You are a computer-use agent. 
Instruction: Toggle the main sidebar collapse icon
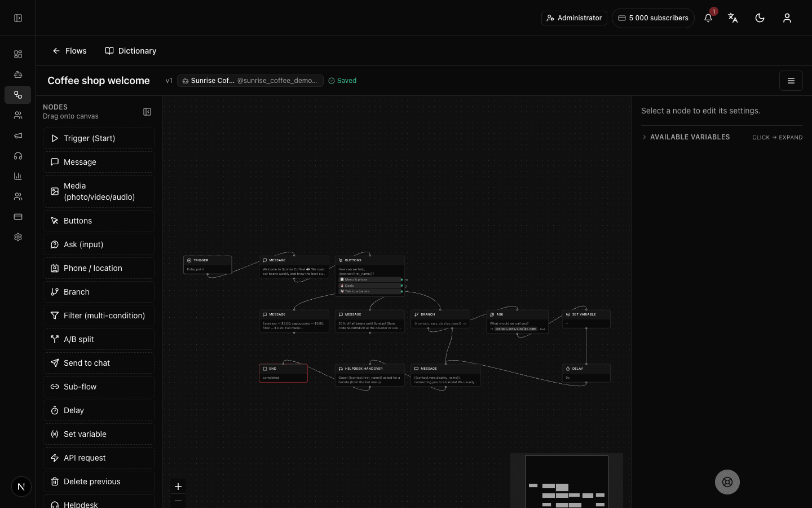click(x=18, y=18)
